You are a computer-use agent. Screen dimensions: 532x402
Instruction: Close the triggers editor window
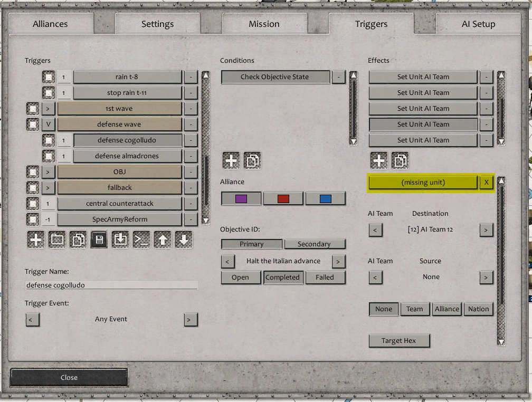pyautogui.click(x=69, y=377)
